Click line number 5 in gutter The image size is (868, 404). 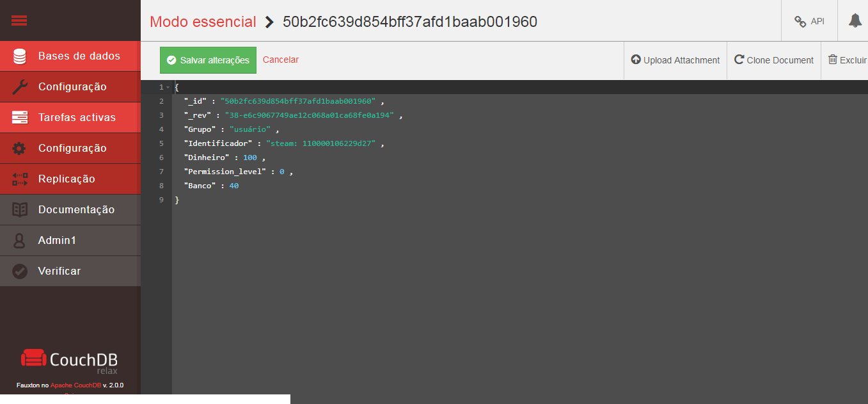coord(162,143)
